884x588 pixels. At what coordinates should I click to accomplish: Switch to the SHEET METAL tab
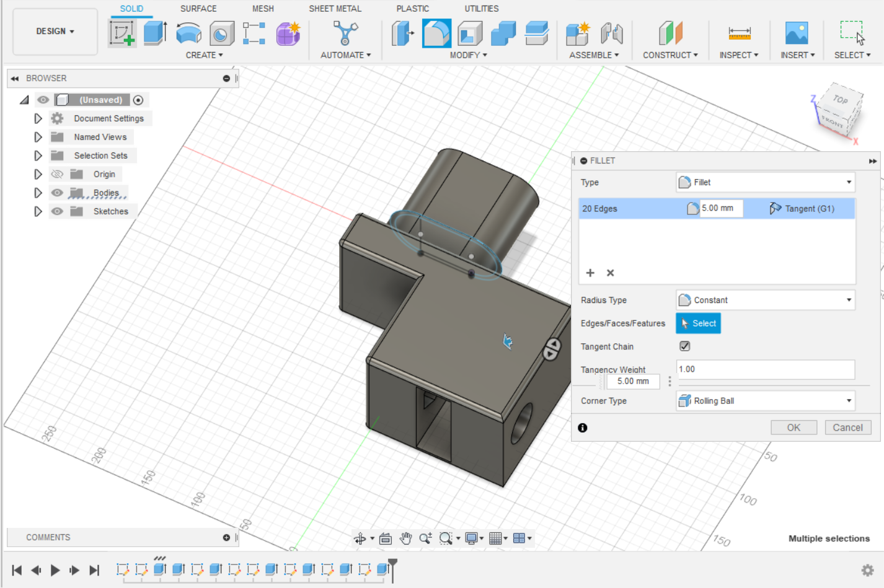(x=335, y=9)
